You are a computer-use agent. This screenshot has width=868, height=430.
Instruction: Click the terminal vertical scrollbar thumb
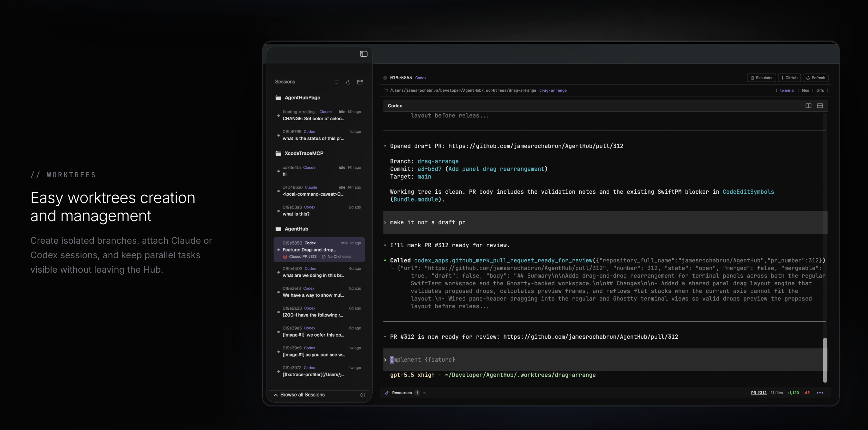coord(825,360)
